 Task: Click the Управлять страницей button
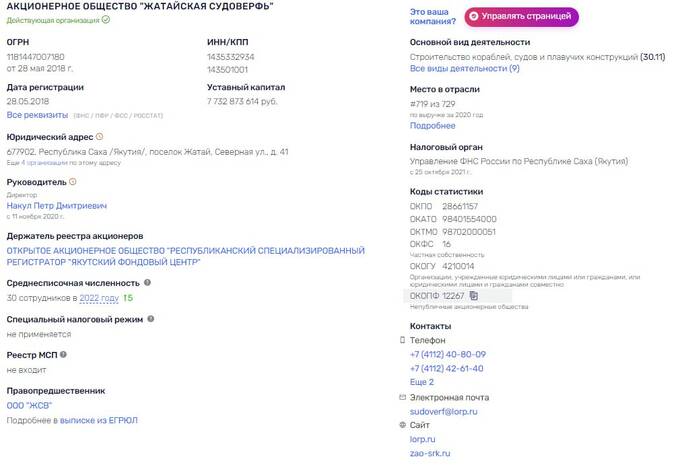click(x=521, y=16)
